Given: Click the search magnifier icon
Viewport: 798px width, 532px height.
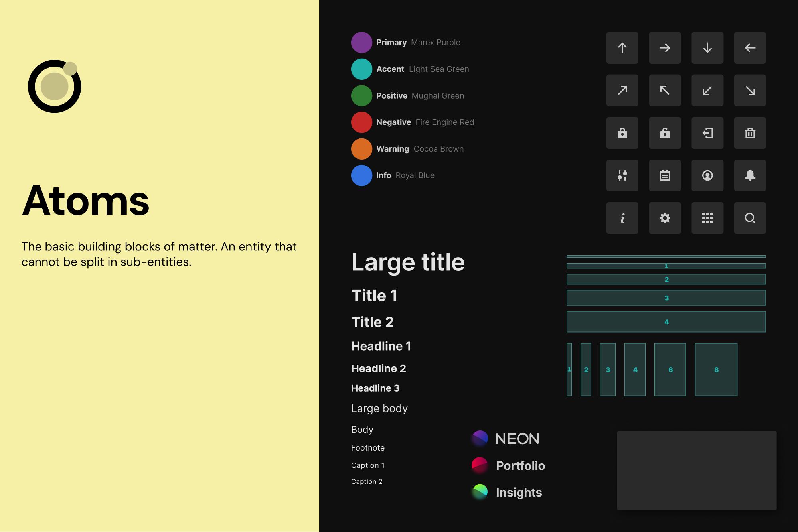Looking at the screenshot, I should tap(750, 218).
